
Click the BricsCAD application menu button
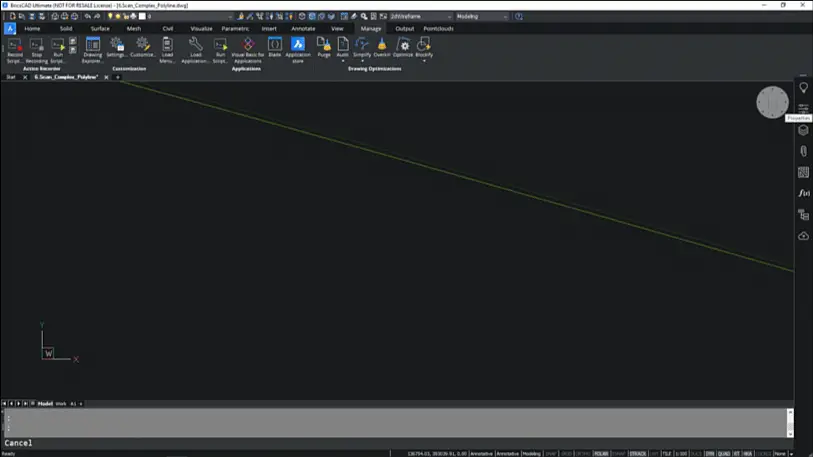point(10,29)
